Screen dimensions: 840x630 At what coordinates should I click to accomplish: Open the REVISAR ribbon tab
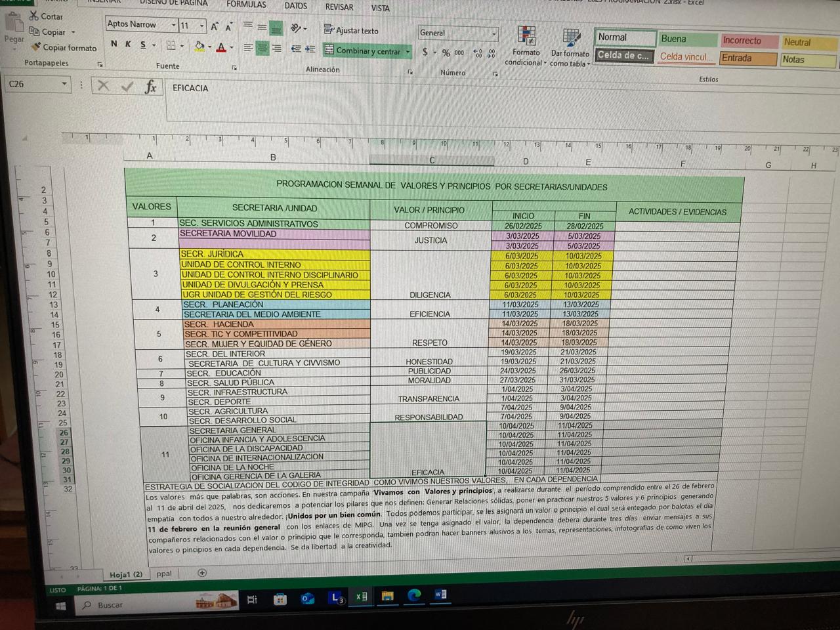tap(339, 7)
